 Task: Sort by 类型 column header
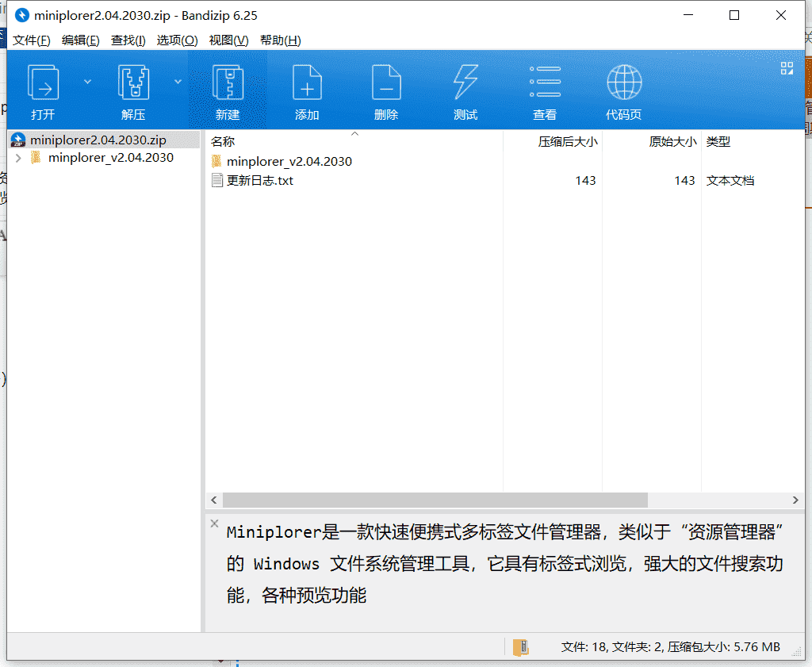(718, 141)
